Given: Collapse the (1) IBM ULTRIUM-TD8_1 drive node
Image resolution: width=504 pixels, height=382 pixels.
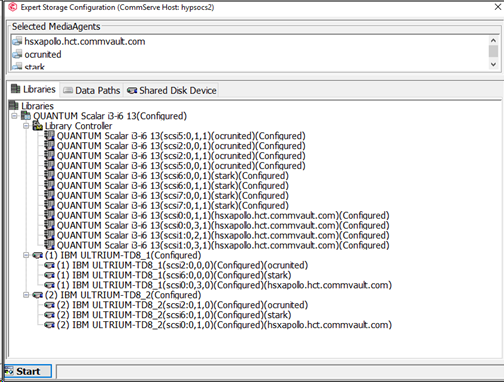Looking at the screenshot, I should [x=26, y=255].
